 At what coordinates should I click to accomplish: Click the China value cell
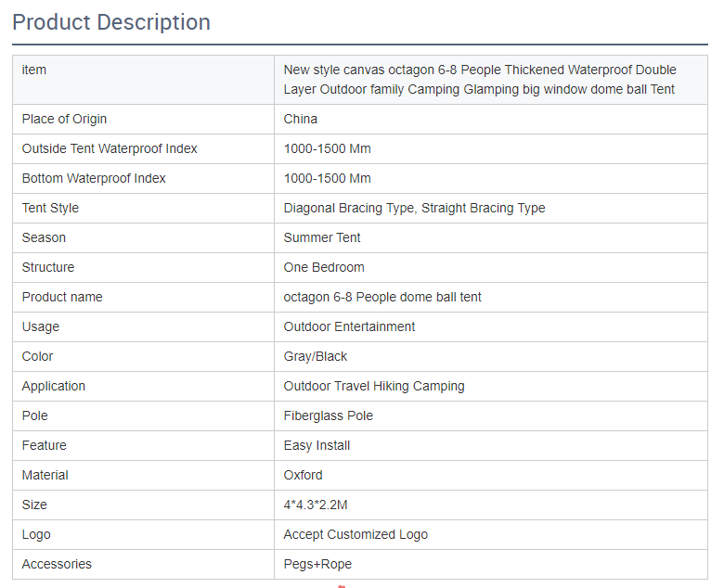click(301, 119)
